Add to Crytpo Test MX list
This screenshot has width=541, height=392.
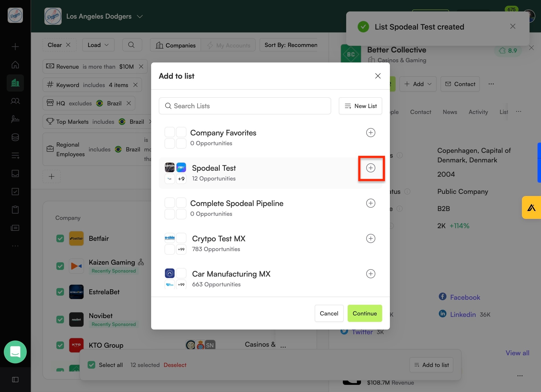pos(371,238)
